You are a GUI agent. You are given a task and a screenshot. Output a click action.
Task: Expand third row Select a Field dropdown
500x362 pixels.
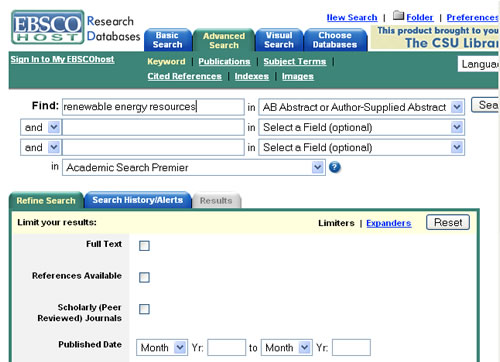click(361, 147)
